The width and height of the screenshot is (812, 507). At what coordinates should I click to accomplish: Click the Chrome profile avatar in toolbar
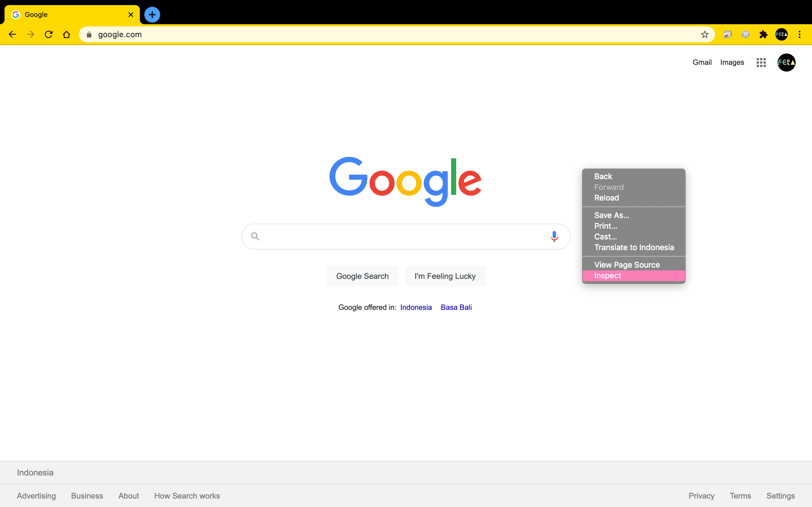click(782, 35)
